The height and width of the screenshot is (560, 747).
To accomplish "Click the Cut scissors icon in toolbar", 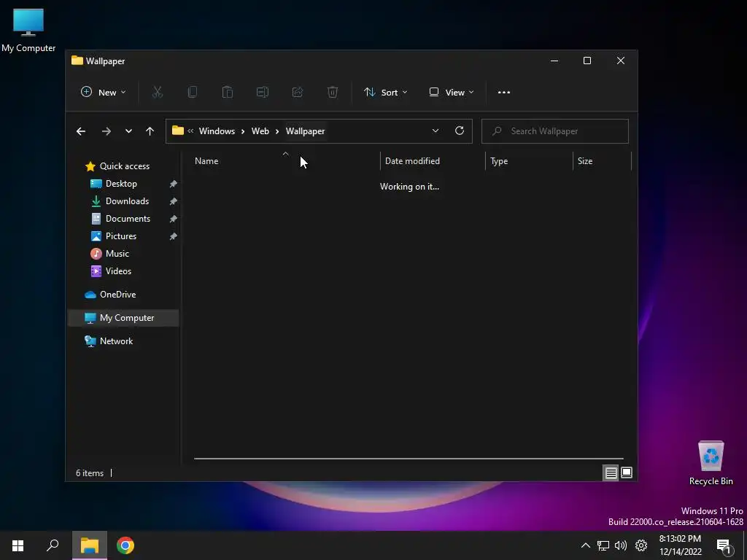I will 158,92.
